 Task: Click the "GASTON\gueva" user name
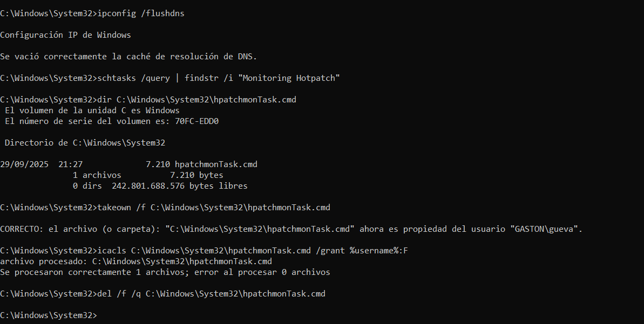coord(544,229)
